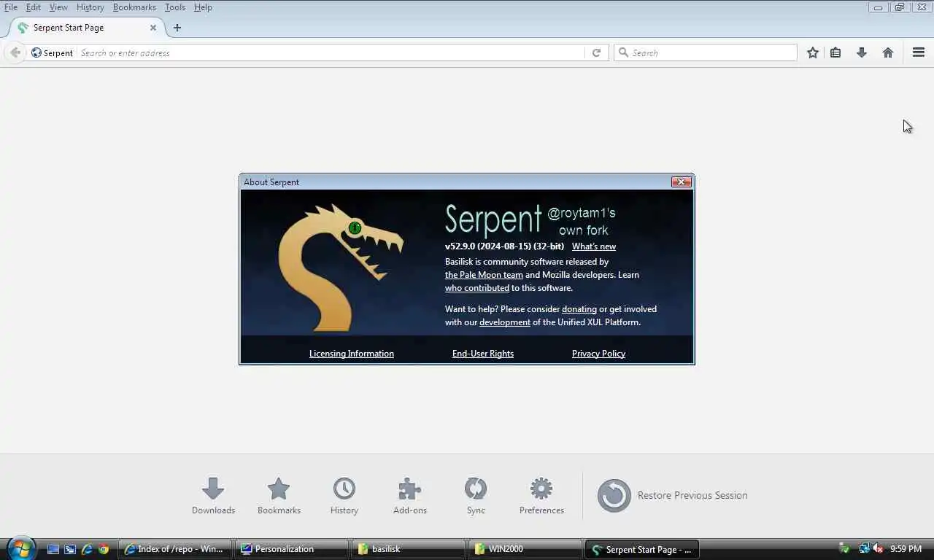
Task: Launch Chrome from quick launch
Action: [104, 549]
